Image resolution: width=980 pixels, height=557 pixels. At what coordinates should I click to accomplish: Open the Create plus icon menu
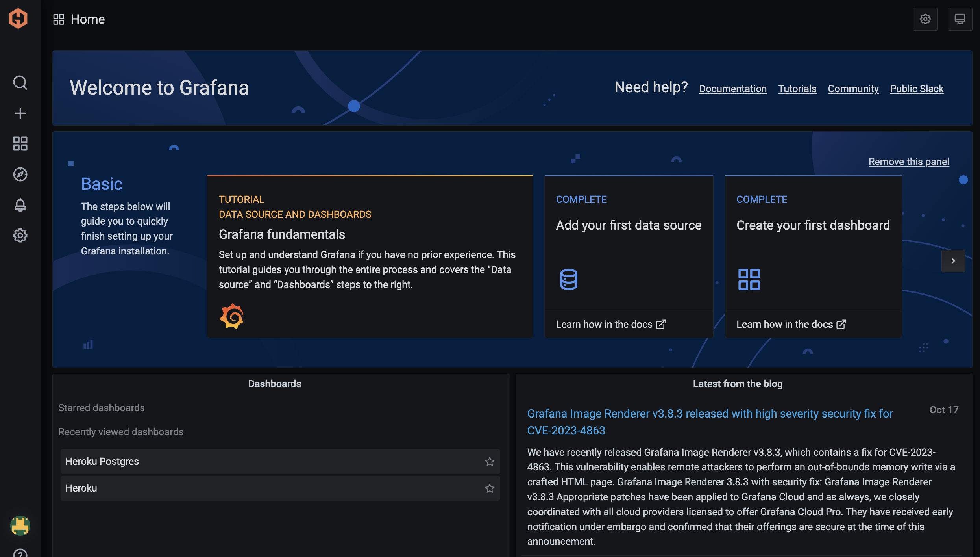pos(20,113)
